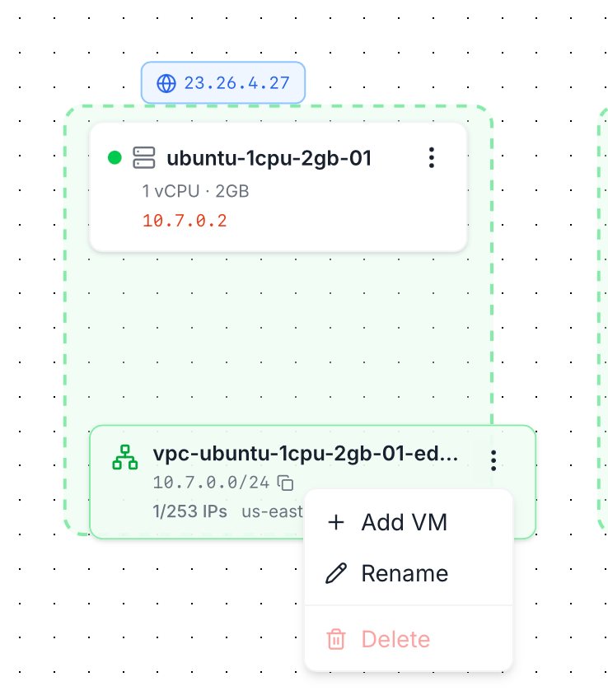Choose Delete from the context menu
This screenshot has width=608, height=700.
click(409, 639)
